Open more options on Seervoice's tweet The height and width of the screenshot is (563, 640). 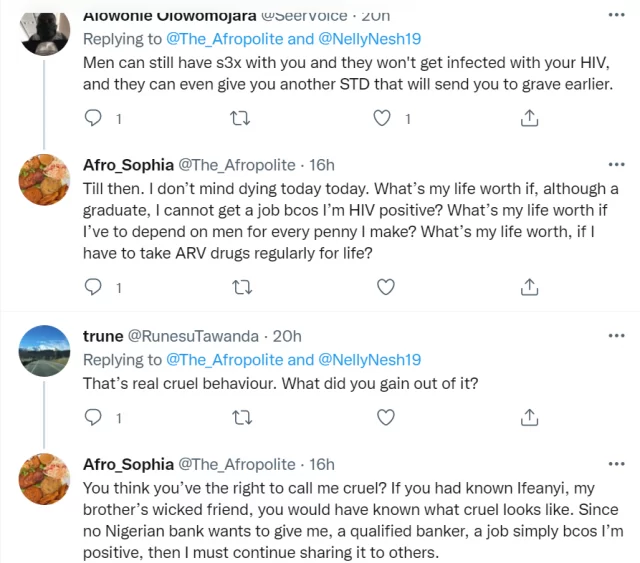(616, 17)
